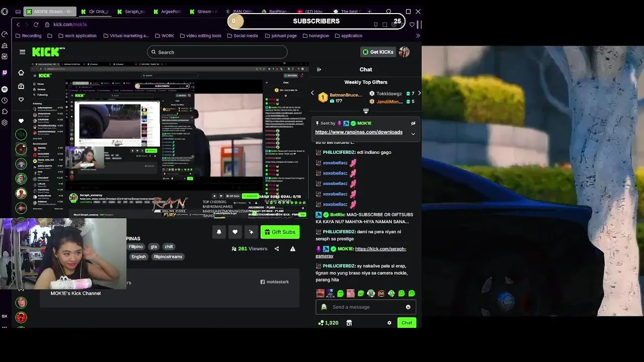Click BatmanBruce top gifter name
This screenshot has width=644, height=362.
pyautogui.click(x=346, y=95)
